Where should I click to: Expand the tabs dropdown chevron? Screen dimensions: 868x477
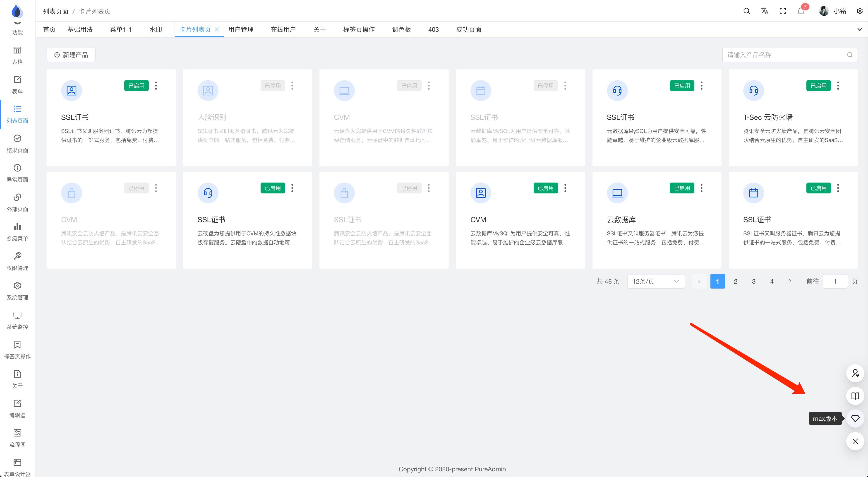coord(860,30)
